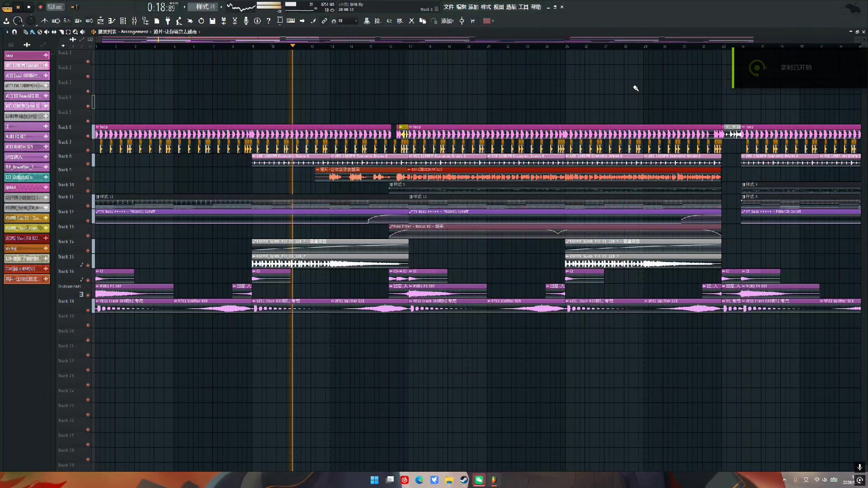868x488 pixels.
Task: Open Windows Start menu
Action: (x=374, y=480)
